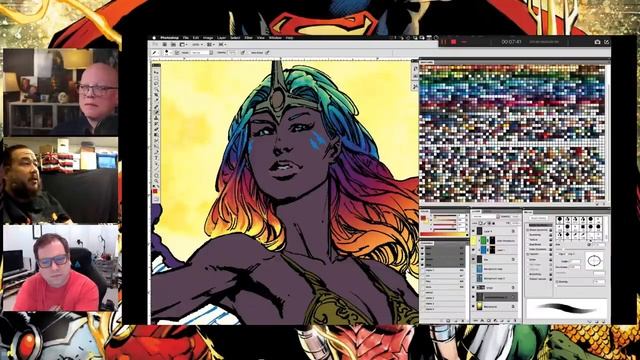The image size is (640, 360).
Task: Click the add layer mask icon
Action: (x=489, y=321)
